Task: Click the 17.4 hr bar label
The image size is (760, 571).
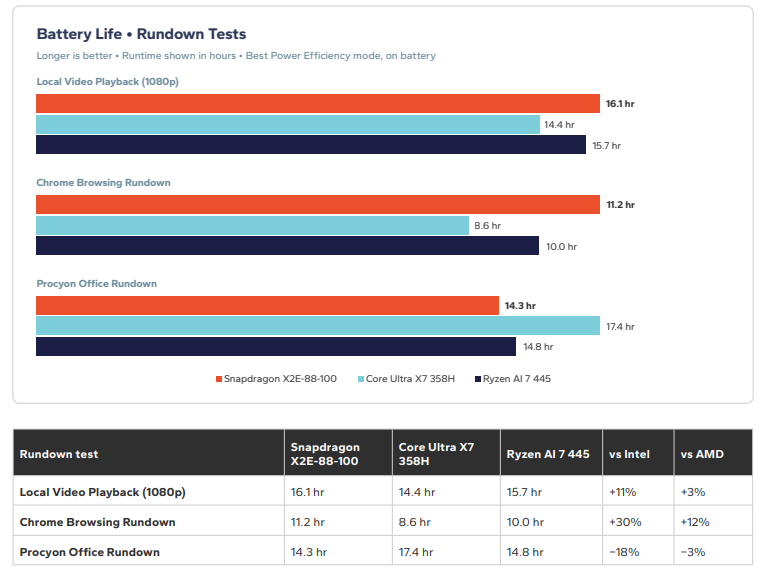Action: pos(620,327)
